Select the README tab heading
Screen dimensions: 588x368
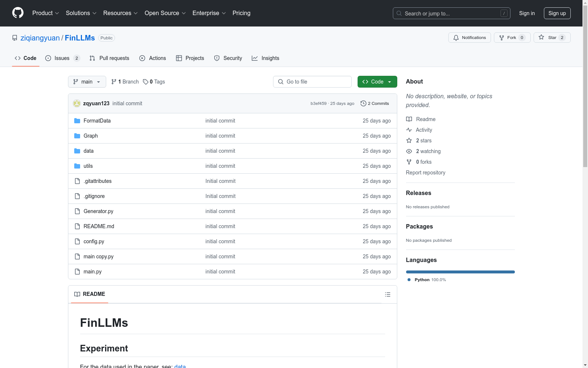pos(90,294)
